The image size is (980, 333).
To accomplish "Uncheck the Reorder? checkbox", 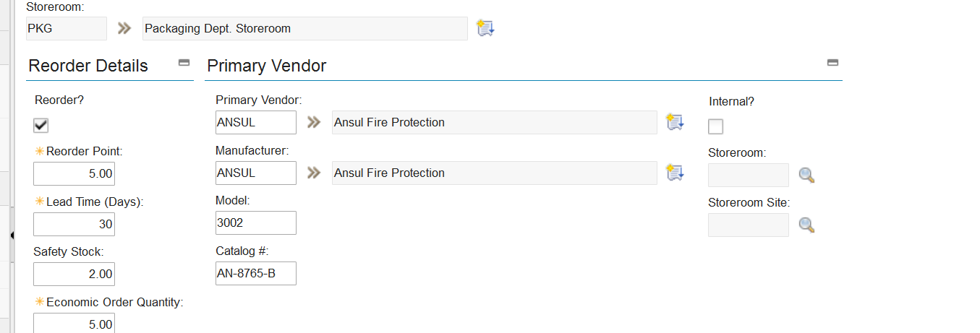I will (x=41, y=126).
